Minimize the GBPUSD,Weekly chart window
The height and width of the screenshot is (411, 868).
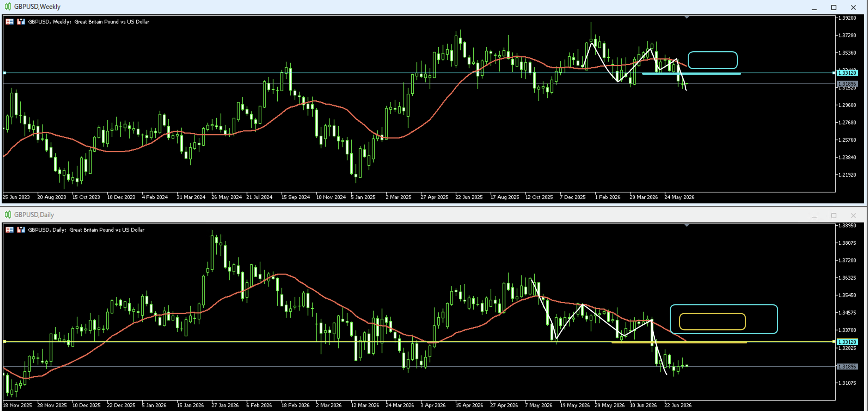click(x=814, y=7)
